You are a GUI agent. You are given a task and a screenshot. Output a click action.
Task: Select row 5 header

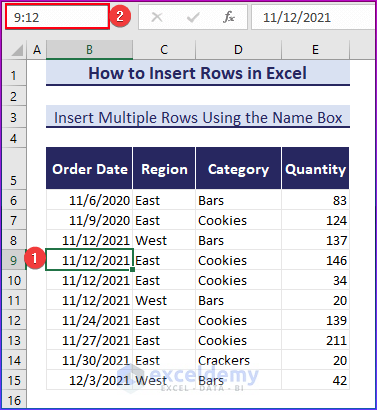click(x=14, y=169)
